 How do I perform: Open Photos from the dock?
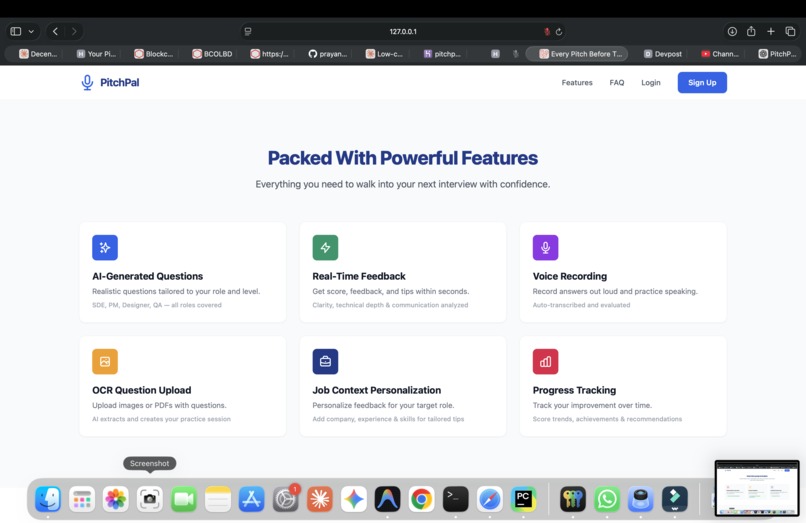point(116,499)
